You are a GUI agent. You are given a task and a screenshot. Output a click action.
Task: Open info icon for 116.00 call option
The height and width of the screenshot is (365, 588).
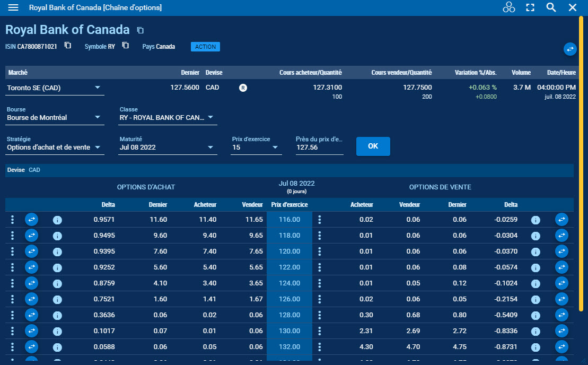pos(57,220)
